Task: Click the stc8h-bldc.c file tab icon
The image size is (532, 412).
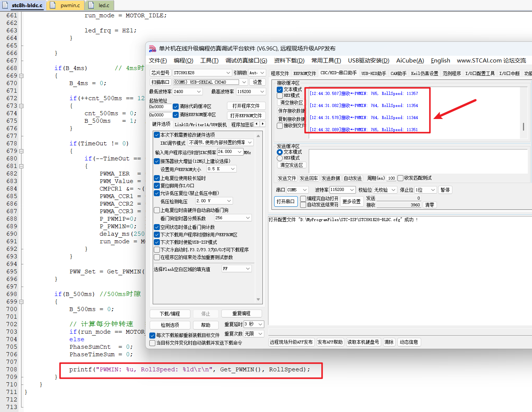Action: (x=6, y=5)
